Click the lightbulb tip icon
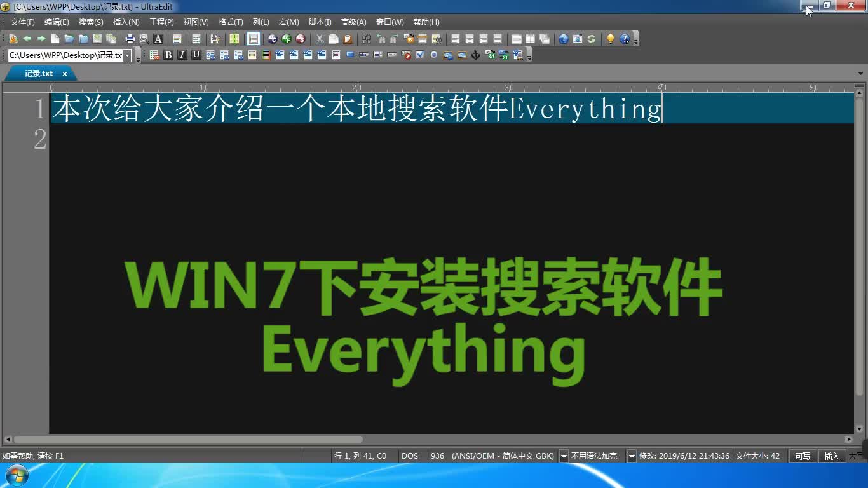The width and height of the screenshot is (868, 488). click(x=610, y=39)
